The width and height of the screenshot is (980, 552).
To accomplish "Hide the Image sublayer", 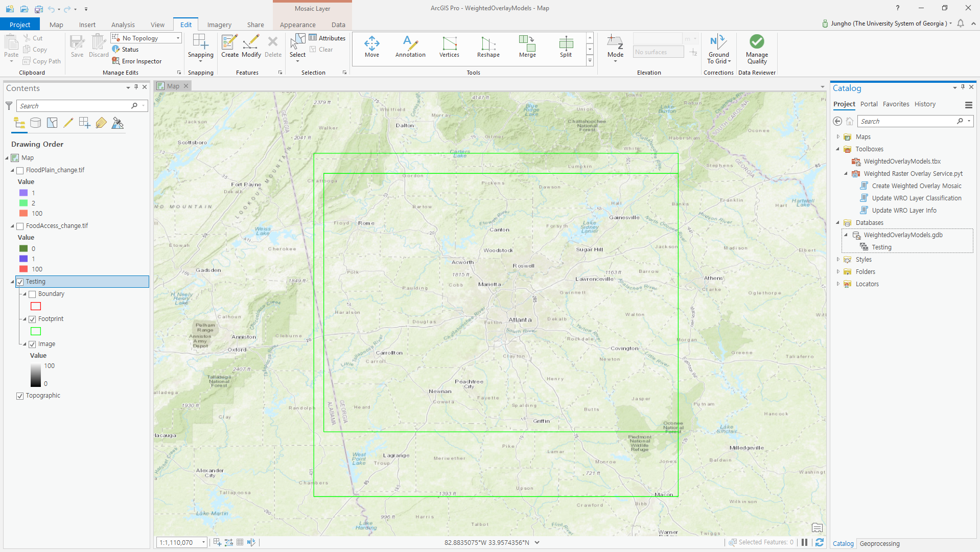I will 32,344.
